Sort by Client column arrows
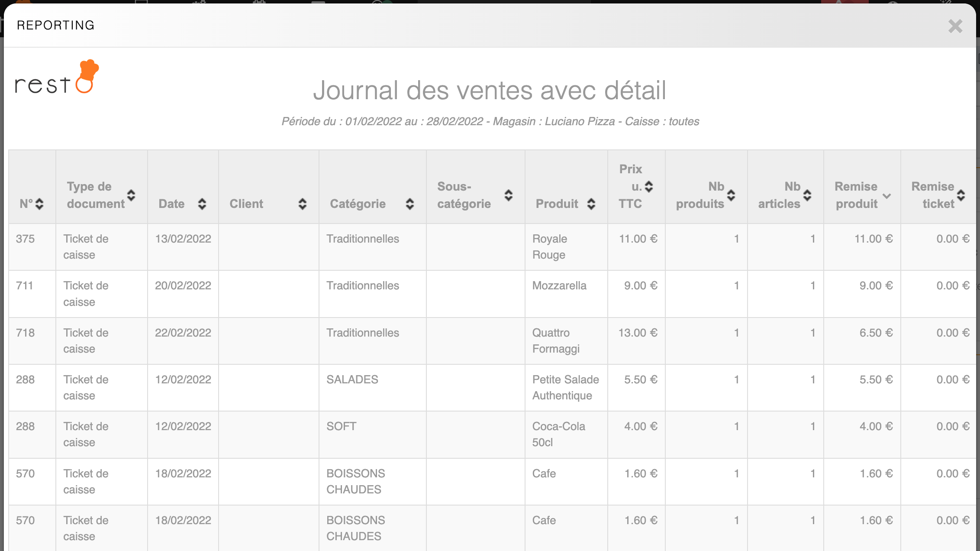 click(x=303, y=204)
